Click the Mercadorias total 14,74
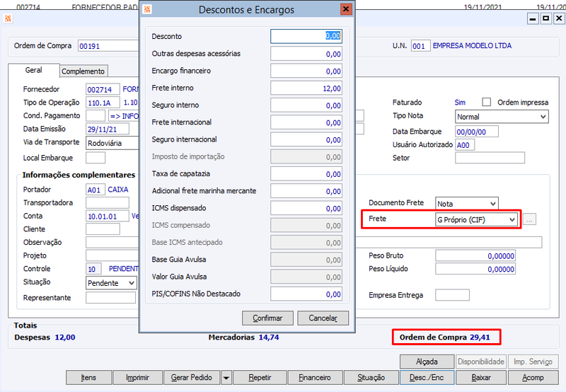566x392 pixels. coord(269,337)
